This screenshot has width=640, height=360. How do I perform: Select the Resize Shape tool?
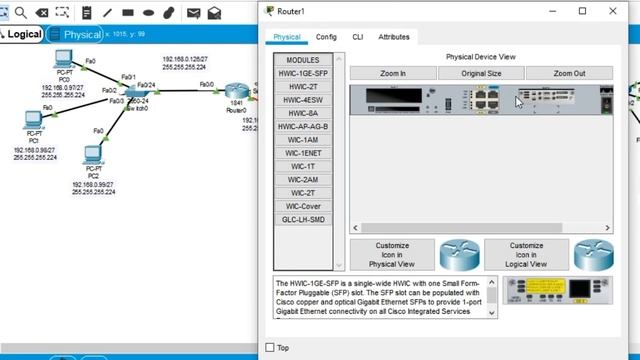pos(62,13)
